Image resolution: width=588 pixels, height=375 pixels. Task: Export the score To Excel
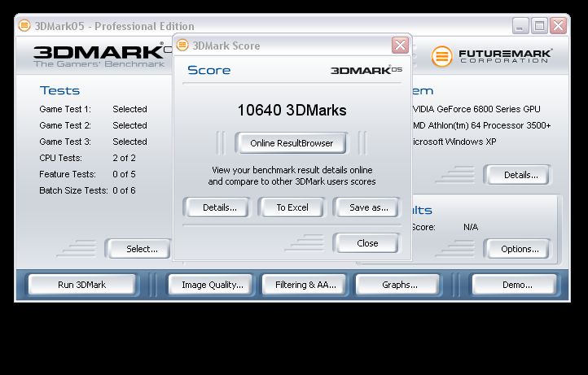pos(292,207)
